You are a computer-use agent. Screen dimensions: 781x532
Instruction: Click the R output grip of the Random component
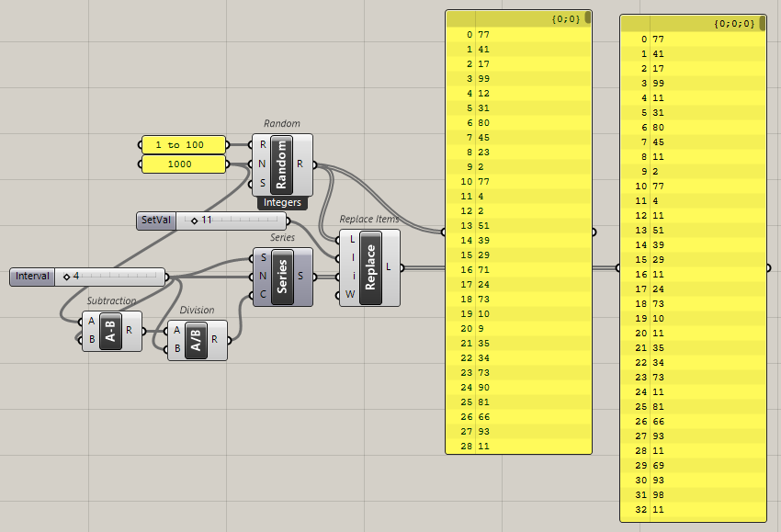312,166
